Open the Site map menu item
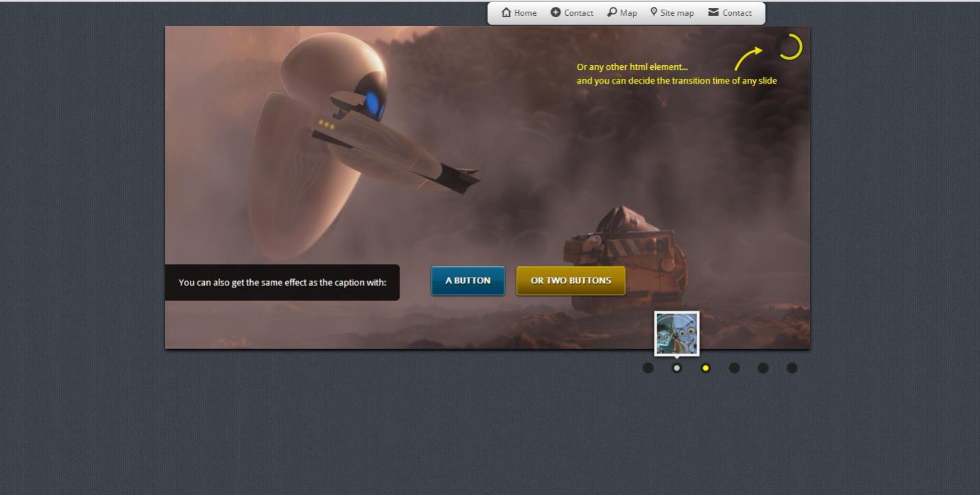 click(672, 12)
